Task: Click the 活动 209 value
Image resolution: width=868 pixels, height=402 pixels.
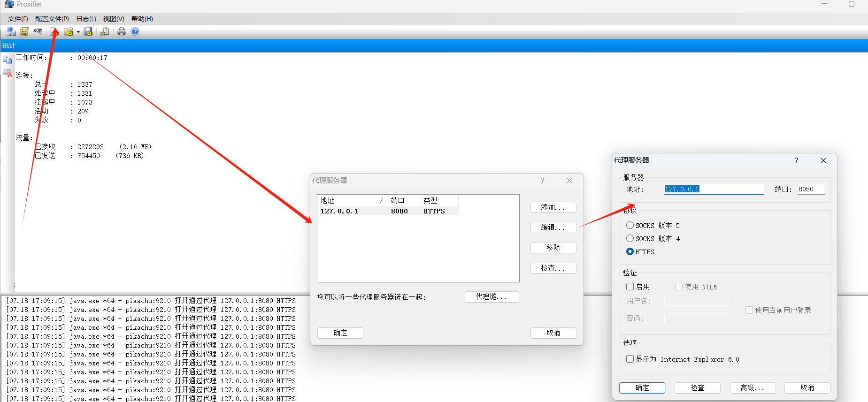Action: [83, 111]
